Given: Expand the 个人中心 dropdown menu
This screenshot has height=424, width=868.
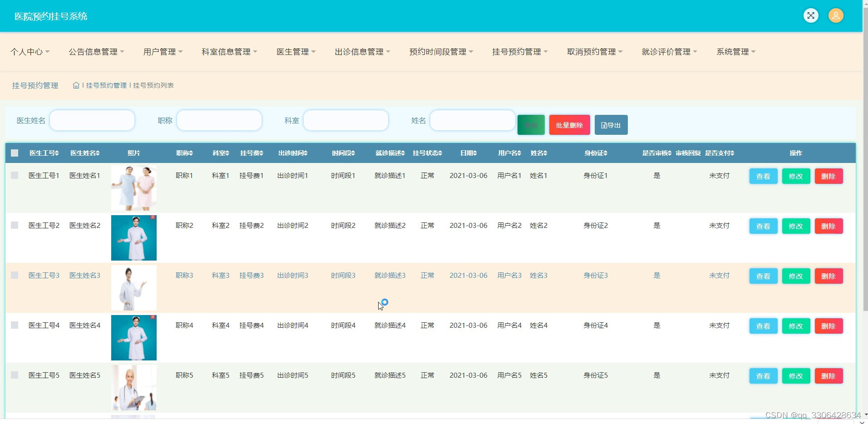Looking at the screenshot, I should pyautogui.click(x=30, y=52).
